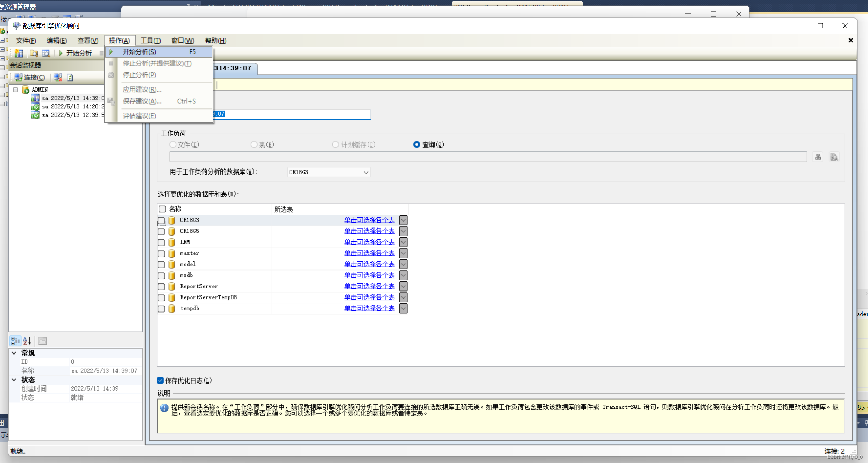
Task: Check the CR18G3 database checkbox
Action: point(161,220)
